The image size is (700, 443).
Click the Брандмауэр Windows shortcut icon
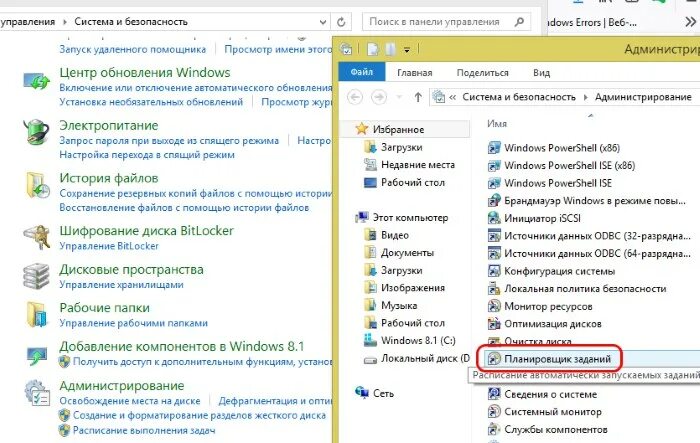click(x=494, y=201)
